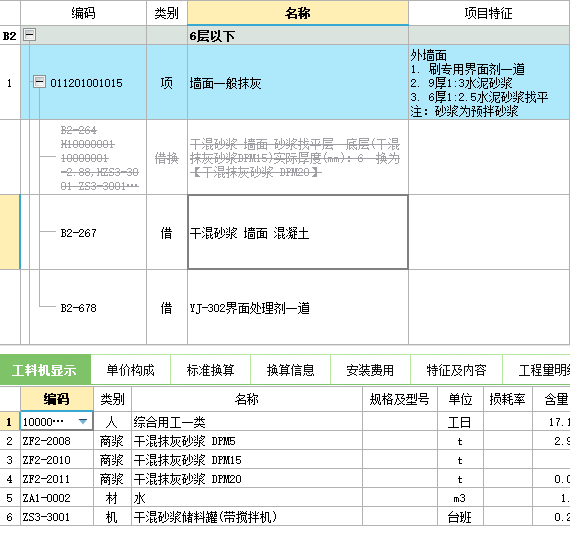The width and height of the screenshot is (570, 547).
Task: Click the 类别 column header in upper table
Action: (x=166, y=13)
